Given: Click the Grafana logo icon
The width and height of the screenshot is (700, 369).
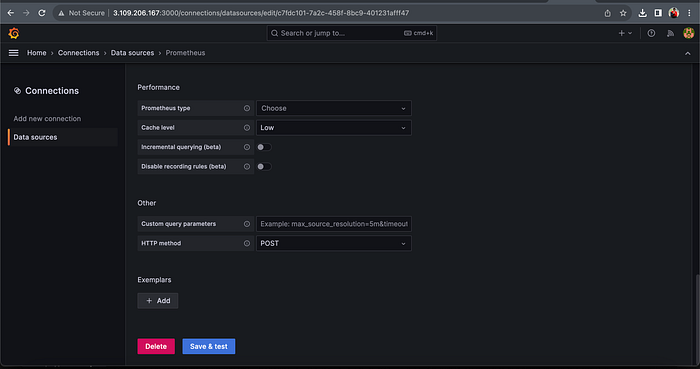Looking at the screenshot, I should tap(14, 33).
